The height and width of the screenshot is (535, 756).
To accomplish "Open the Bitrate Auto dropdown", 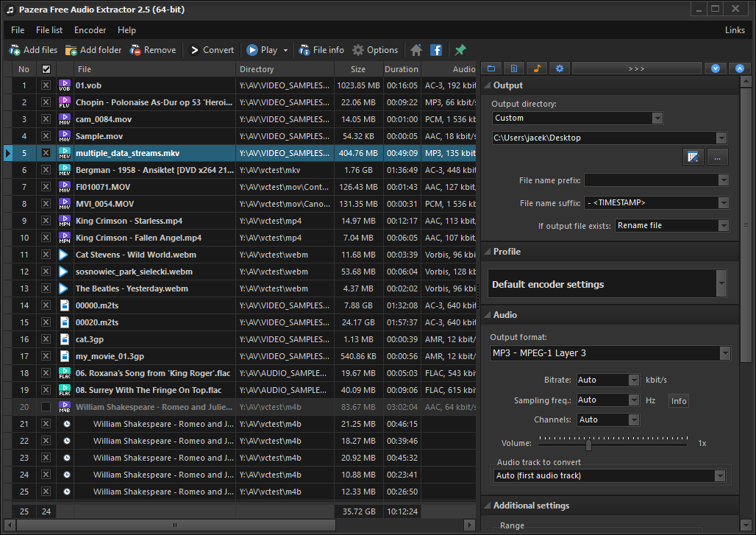I will point(634,380).
